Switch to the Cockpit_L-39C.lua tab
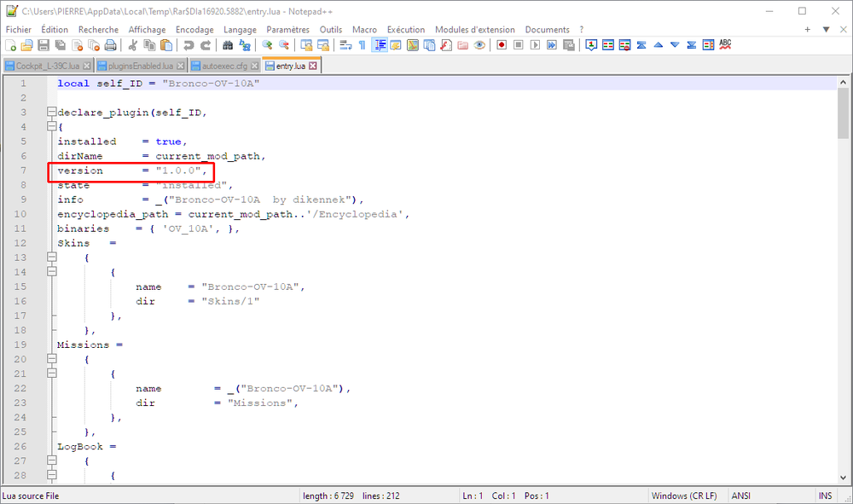 click(47, 66)
